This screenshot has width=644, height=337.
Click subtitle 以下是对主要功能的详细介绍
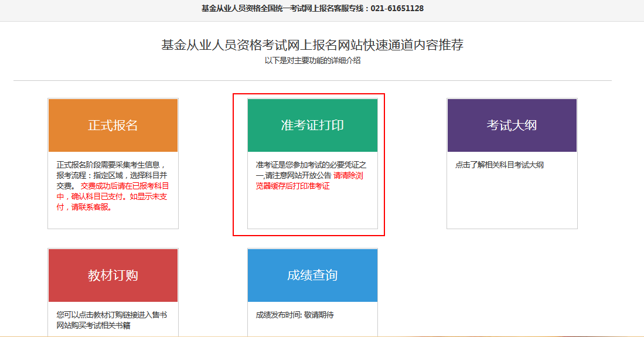(x=312, y=60)
